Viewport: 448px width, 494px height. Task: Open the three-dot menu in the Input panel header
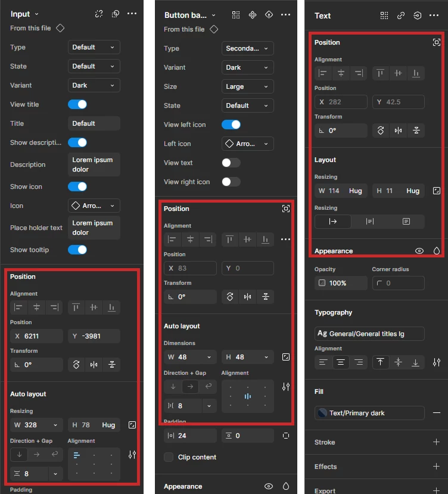[132, 14]
